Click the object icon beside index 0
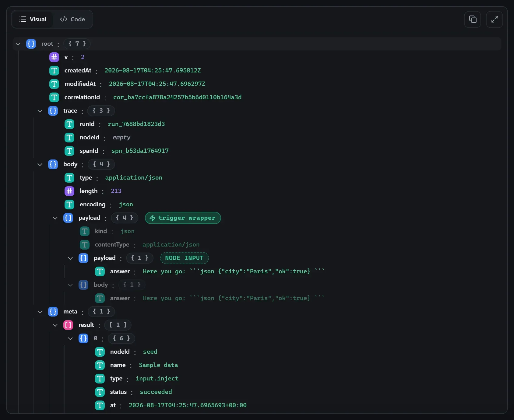The image size is (514, 420). pos(83,338)
